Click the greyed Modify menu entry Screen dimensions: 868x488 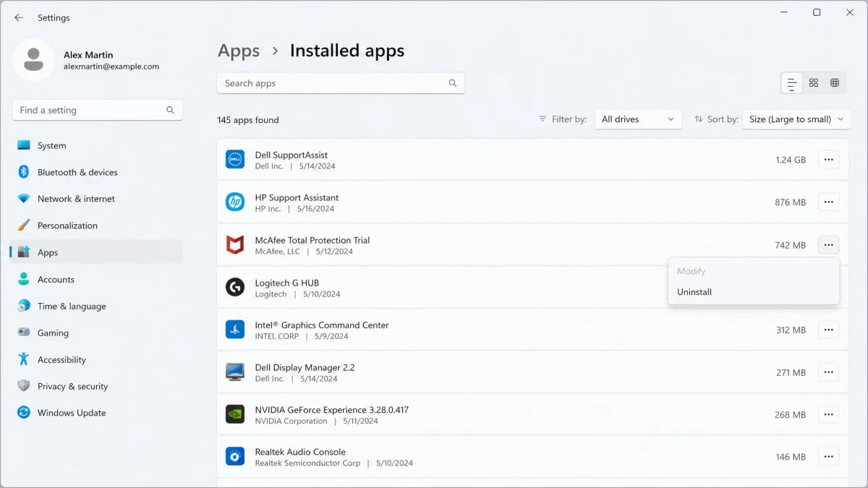pyautogui.click(x=754, y=271)
